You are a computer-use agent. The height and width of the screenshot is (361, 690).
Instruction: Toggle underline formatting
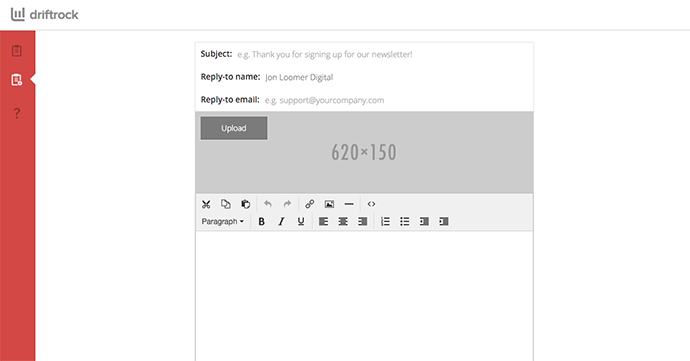[301, 221]
